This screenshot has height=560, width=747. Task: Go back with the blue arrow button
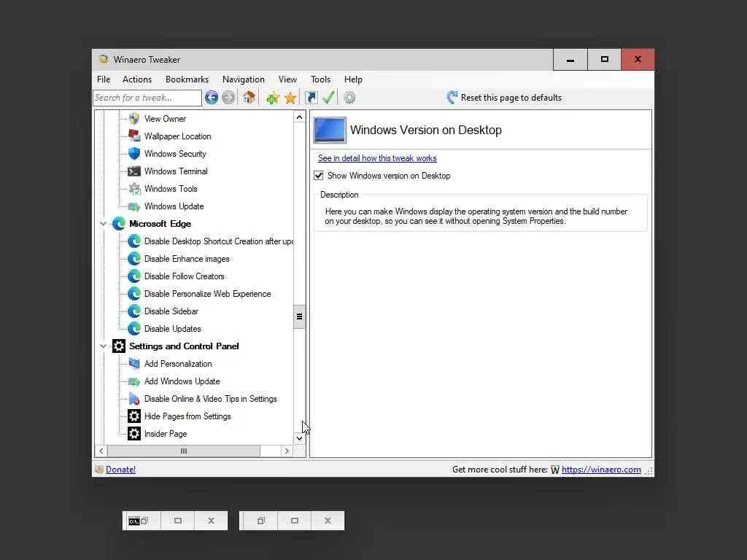(x=212, y=98)
